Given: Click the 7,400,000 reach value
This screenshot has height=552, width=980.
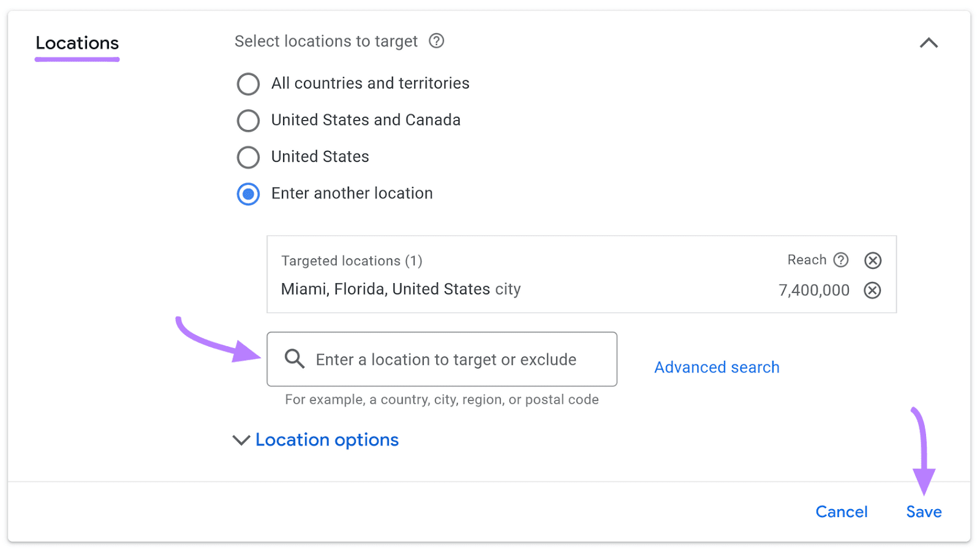Looking at the screenshot, I should [813, 290].
